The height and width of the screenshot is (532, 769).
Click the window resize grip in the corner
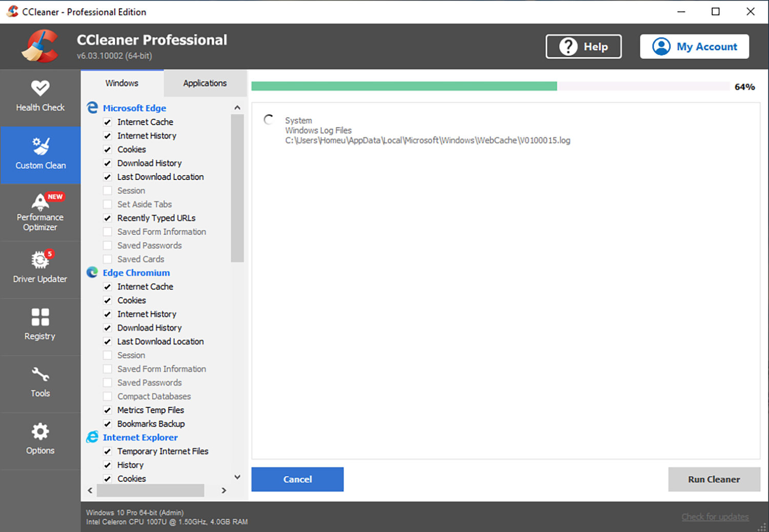(762, 526)
